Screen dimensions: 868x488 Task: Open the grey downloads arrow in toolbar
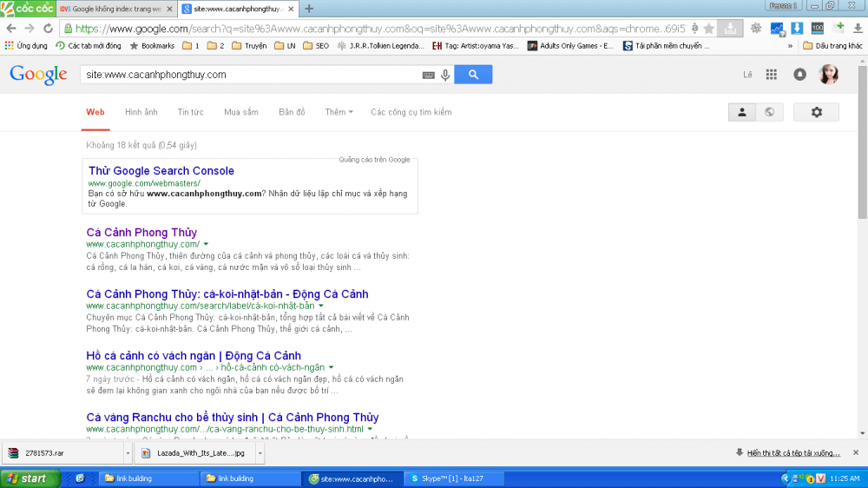click(858, 29)
